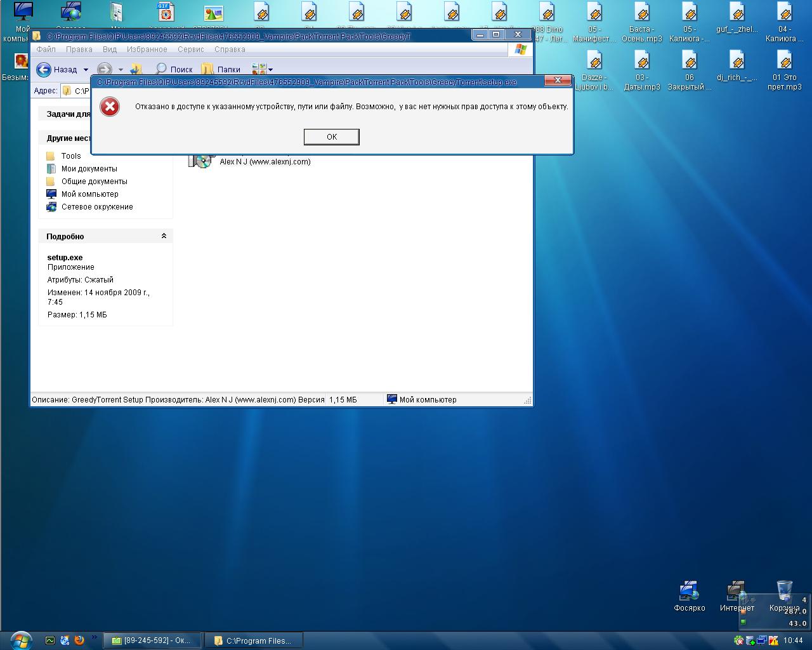Screen dimensions: 812x650
Task: Go to Мои документы in Other Places
Action: pyautogui.click(x=89, y=169)
